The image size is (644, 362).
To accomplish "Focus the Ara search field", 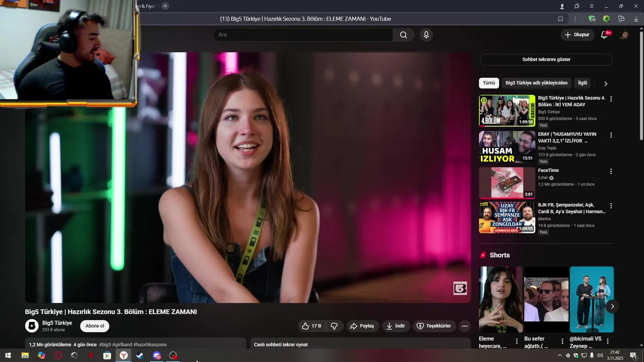I will pyautogui.click(x=303, y=35).
